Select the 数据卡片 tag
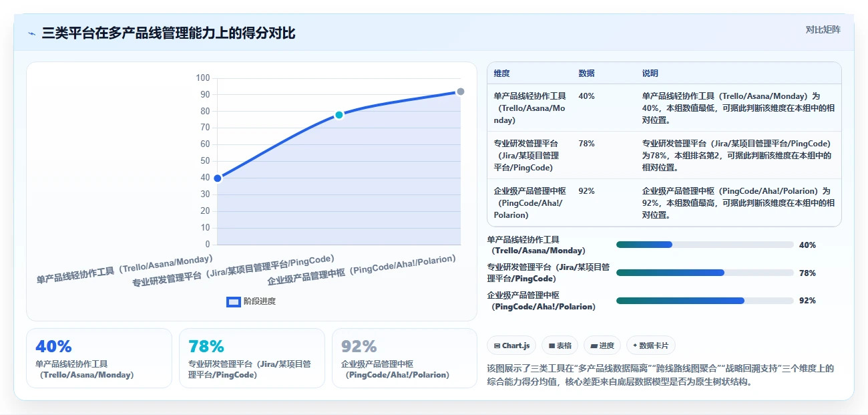The height and width of the screenshot is (415, 868). [x=650, y=345]
